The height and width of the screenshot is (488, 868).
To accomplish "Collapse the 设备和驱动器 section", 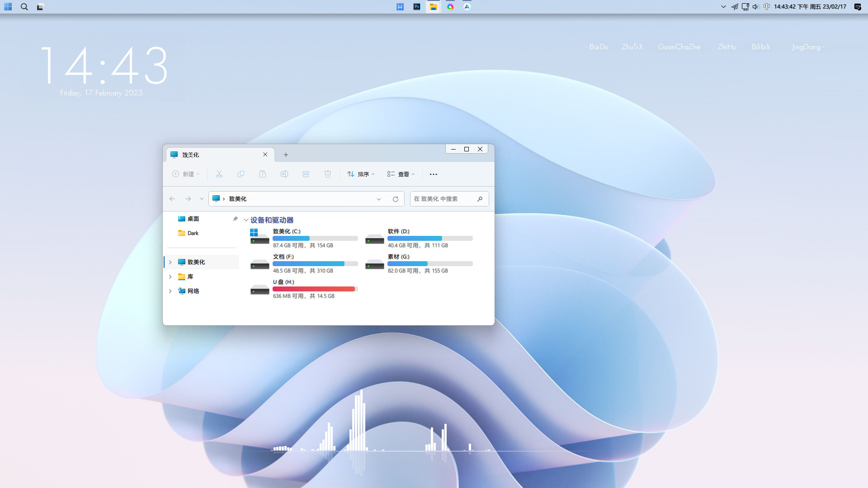I will [246, 220].
